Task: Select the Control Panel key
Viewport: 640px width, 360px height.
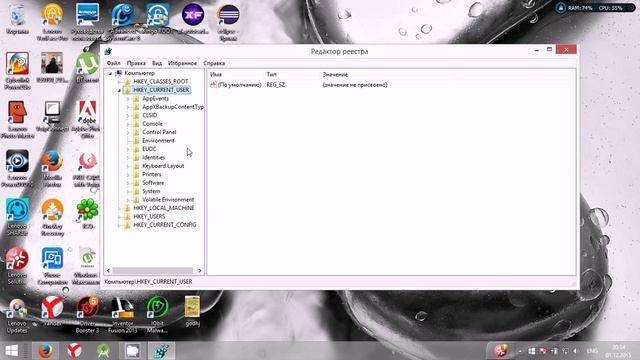Action: pos(159,132)
